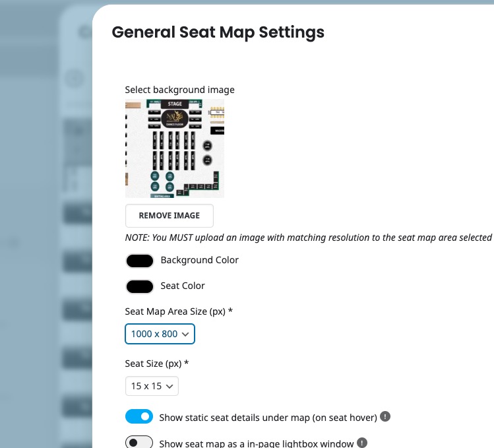Click the 'Show seat map as a in-page lightbox window' label
494x448 pixels.
tap(256, 443)
